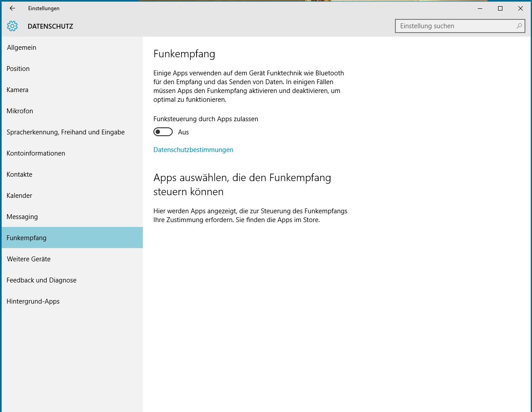The width and height of the screenshot is (532, 412).
Task: Close the Einstellungen window
Action: (x=521, y=8)
